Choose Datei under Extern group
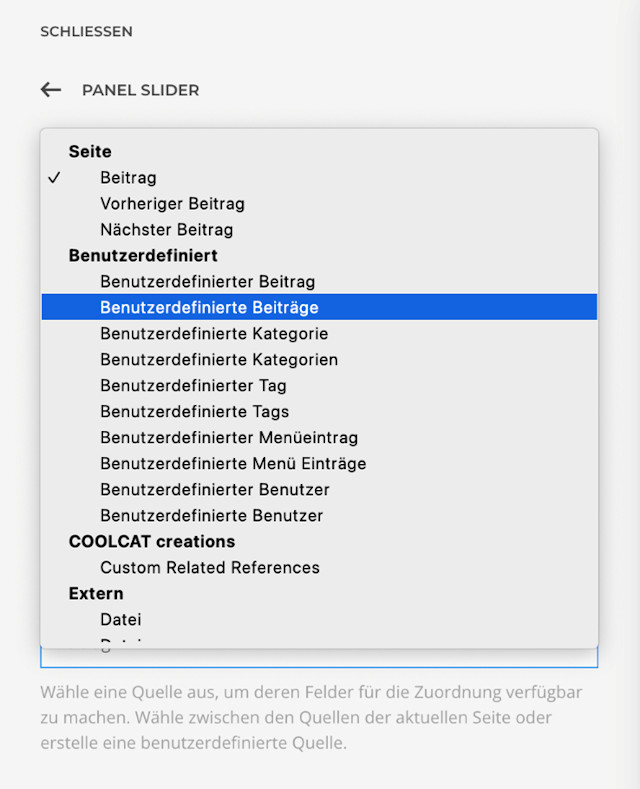Screen dimensions: 640x789 click(121, 620)
